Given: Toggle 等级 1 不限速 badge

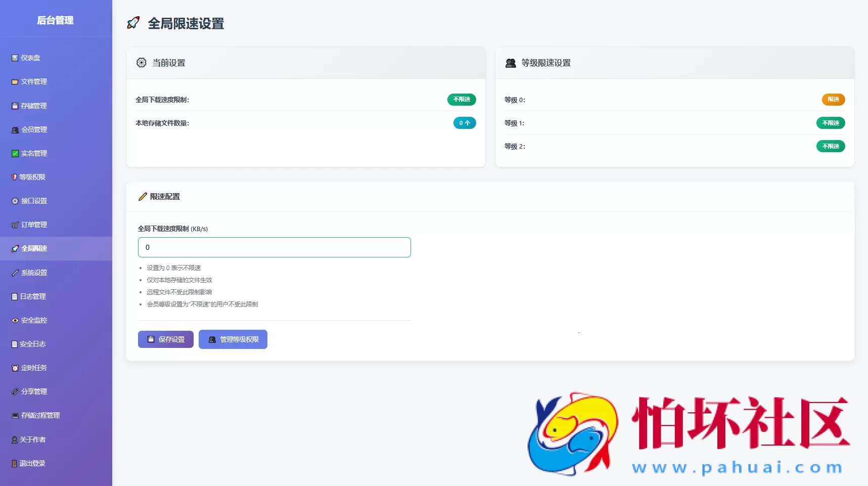Looking at the screenshot, I should [x=830, y=123].
